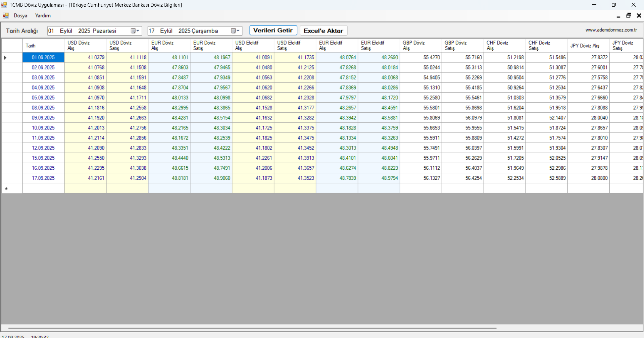Screen dimensions: 644x338
Task: Open the Dosya menu
Action: click(20, 15)
